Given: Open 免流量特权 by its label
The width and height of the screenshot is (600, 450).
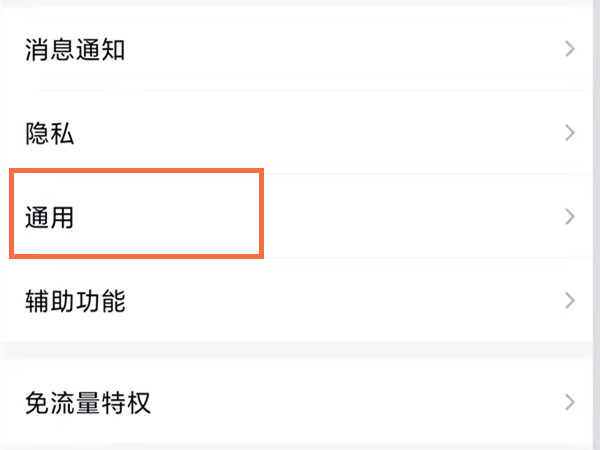Looking at the screenshot, I should tap(88, 404).
